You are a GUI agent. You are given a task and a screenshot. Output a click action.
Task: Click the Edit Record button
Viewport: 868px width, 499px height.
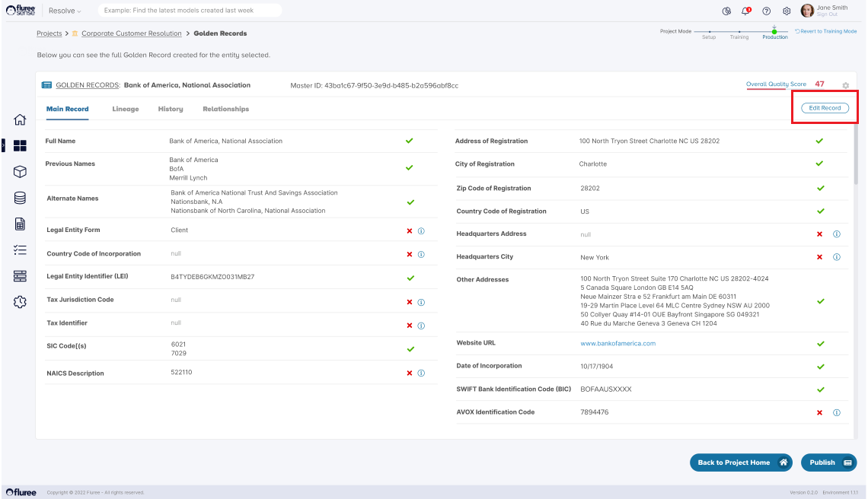(x=825, y=108)
